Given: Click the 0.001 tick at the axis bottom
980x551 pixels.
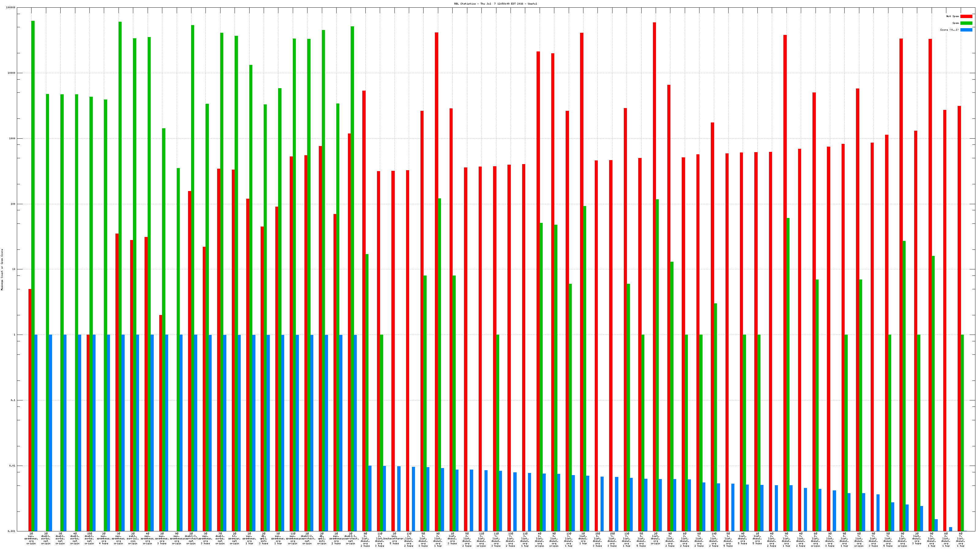Looking at the screenshot, I should point(11,531).
